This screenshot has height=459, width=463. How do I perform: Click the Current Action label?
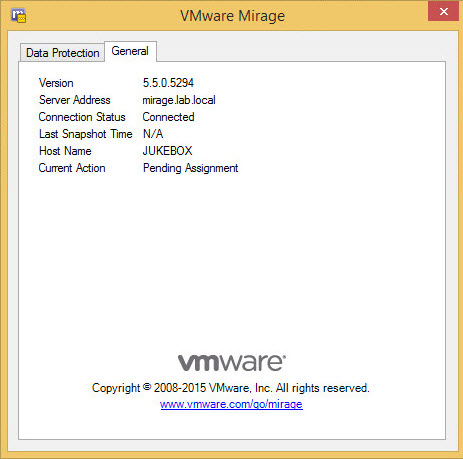pyautogui.click(x=72, y=168)
